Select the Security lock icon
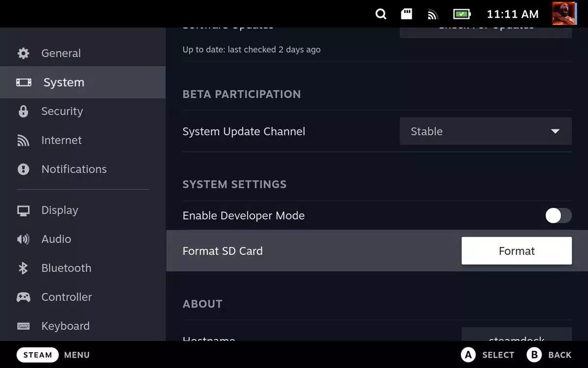This screenshot has width=588, height=368. [24, 111]
